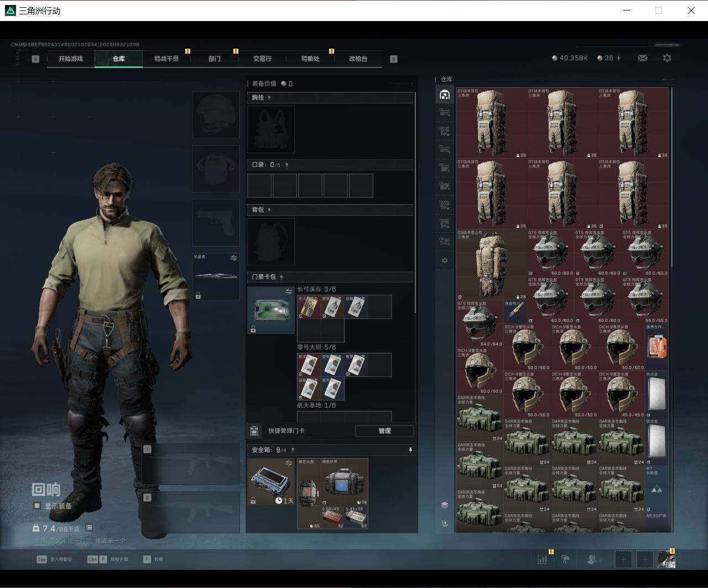Click the stacked layers icon in warehouse sidebar
This screenshot has height=588, width=708.
pos(445,505)
